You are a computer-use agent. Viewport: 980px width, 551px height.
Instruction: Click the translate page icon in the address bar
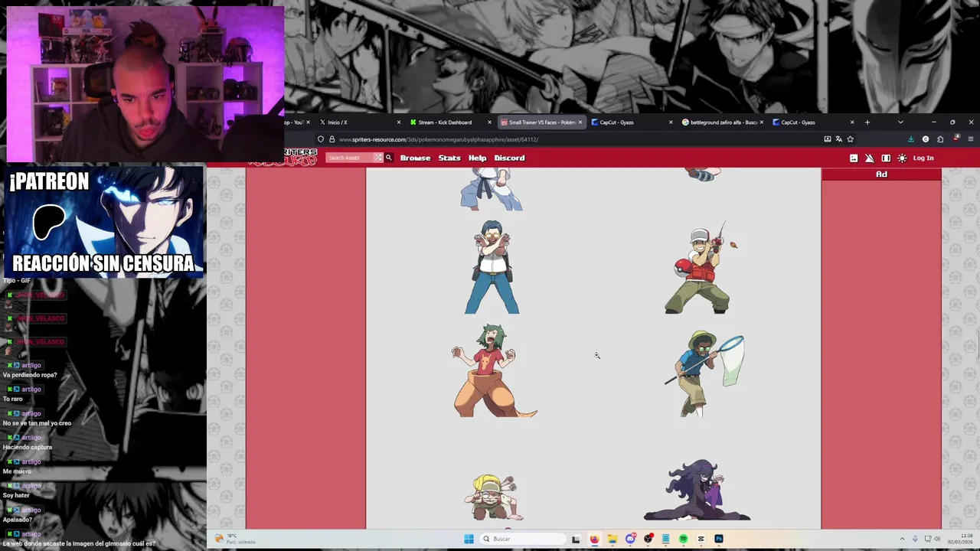838,139
